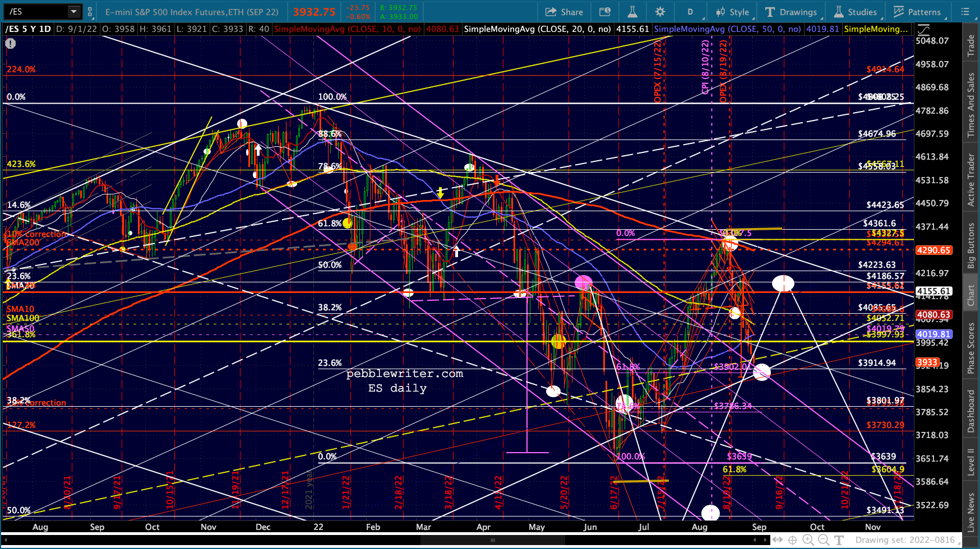Screen dimensions: 980x549
Task: Select the crosshair pan tool icon
Action: click(x=792, y=540)
